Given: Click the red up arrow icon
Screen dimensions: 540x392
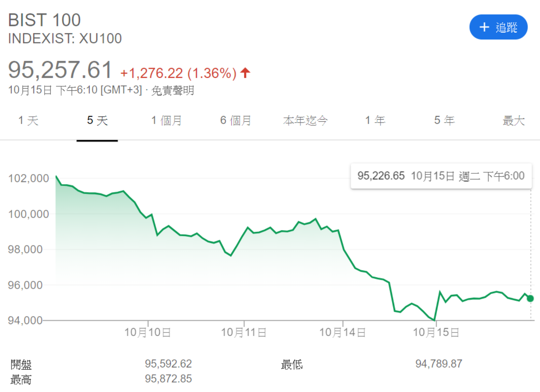Looking at the screenshot, I should coord(245,73).
